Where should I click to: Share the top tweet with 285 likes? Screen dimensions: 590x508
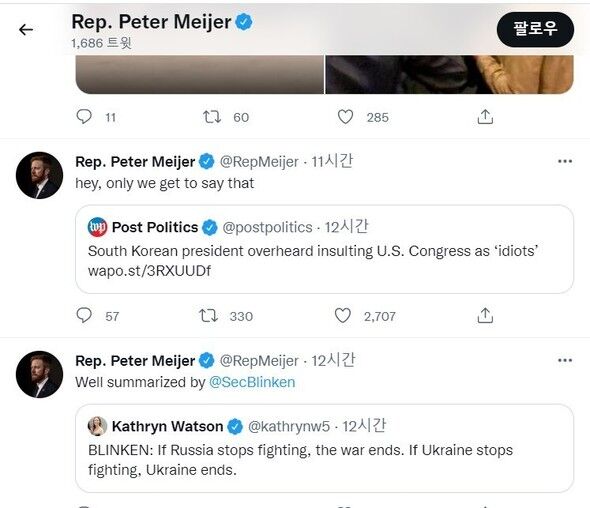(x=485, y=117)
